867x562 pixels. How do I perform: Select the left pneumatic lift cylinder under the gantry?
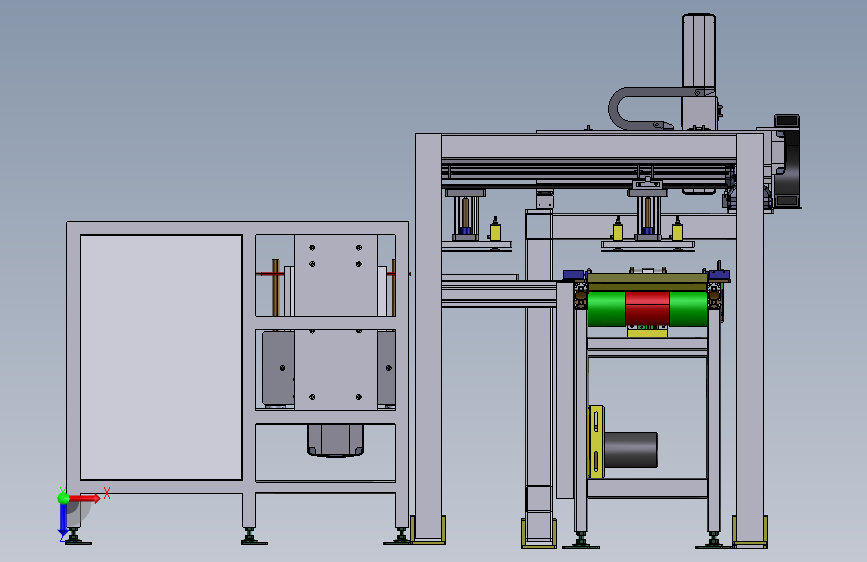[466, 216]
